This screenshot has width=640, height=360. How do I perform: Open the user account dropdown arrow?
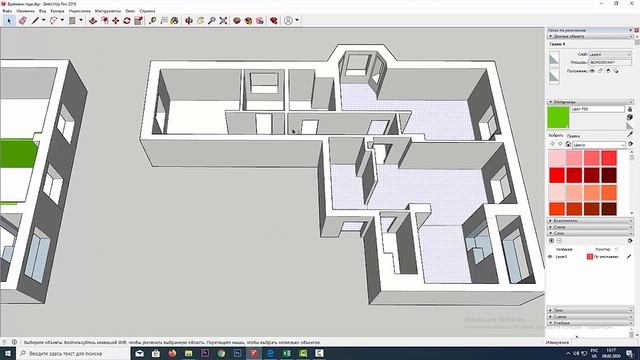[297, 20]
